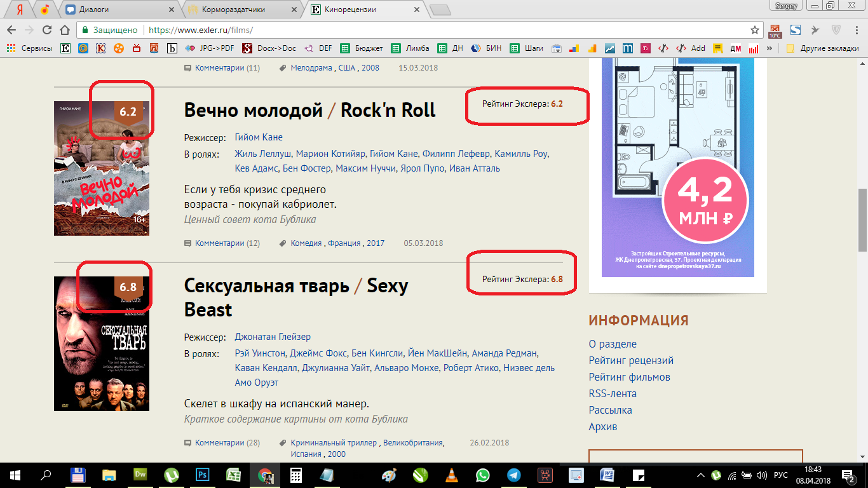Launch Dreamweaver from the taskbar

click(x=140, y=475)
